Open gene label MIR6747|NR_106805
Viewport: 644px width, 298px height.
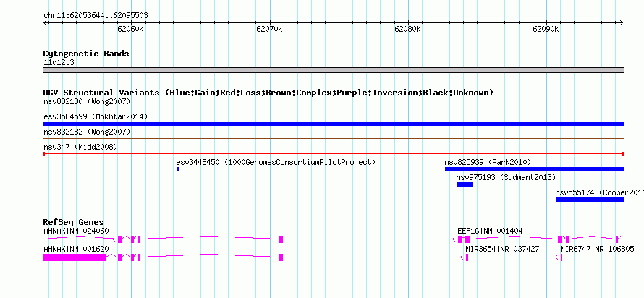[x=597, y=249]
